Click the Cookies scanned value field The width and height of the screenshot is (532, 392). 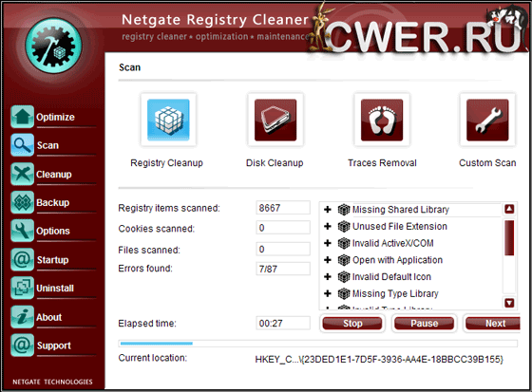(x=283, y=228)
